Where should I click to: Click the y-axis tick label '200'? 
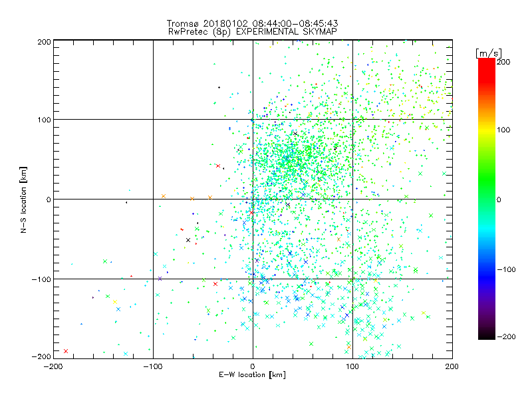click(x=44, y=42)
